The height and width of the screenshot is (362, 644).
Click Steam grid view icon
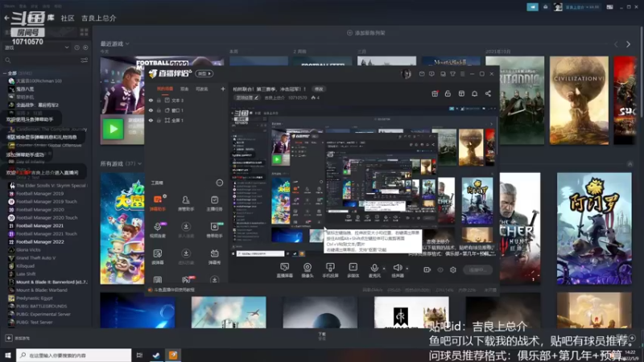[x=85, y=32]
